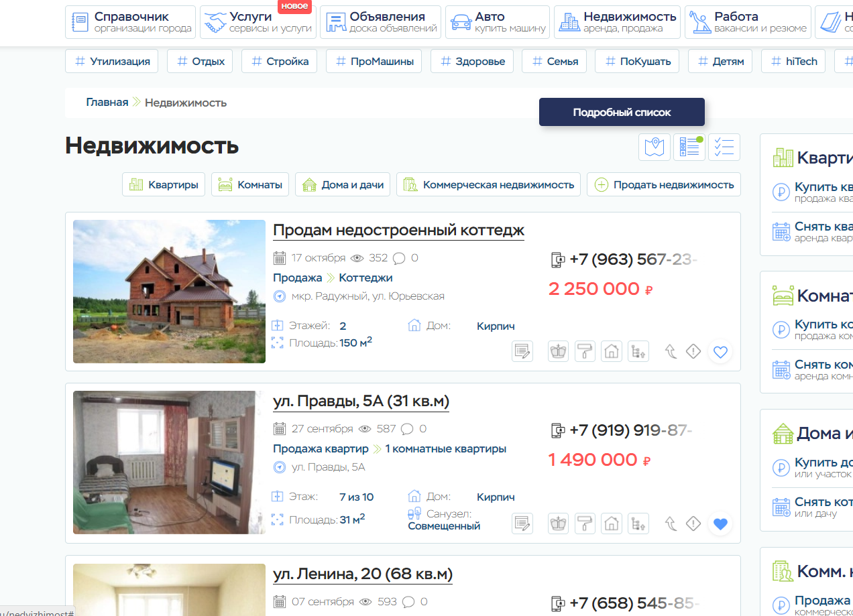Click hierarchy-up icon on cottage listing
853x616 pixels.
pyautogui.click(x=638, y=351)
